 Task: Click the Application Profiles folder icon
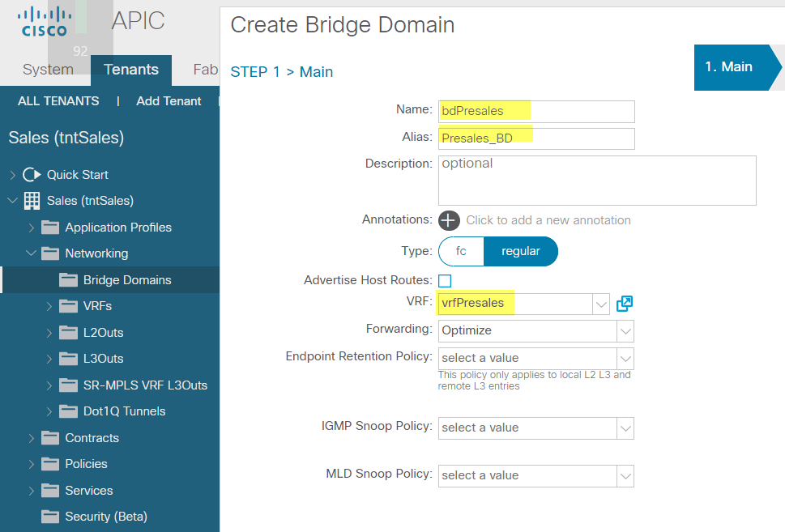(50, 228)
